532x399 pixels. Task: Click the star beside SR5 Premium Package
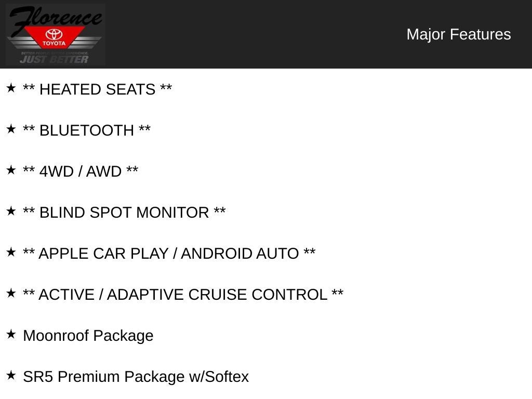point(11,376)
